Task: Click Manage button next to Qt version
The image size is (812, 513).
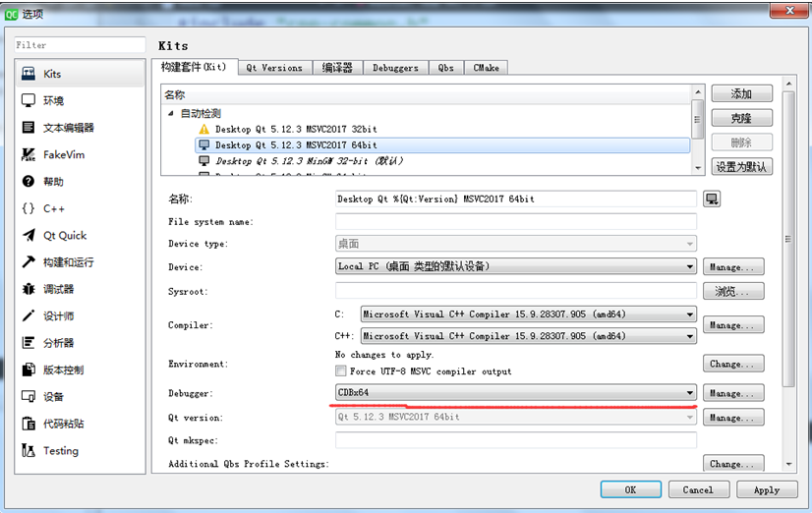Action: point(733,418)
